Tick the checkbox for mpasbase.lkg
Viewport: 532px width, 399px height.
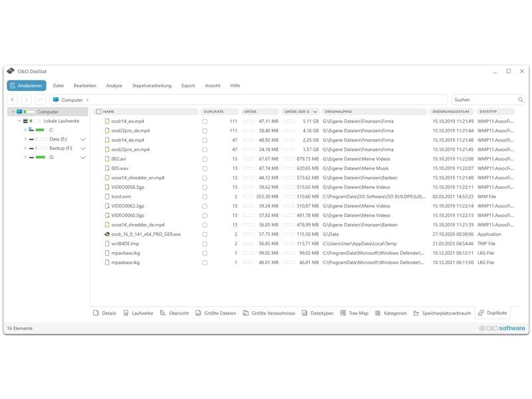click(205, 263)
